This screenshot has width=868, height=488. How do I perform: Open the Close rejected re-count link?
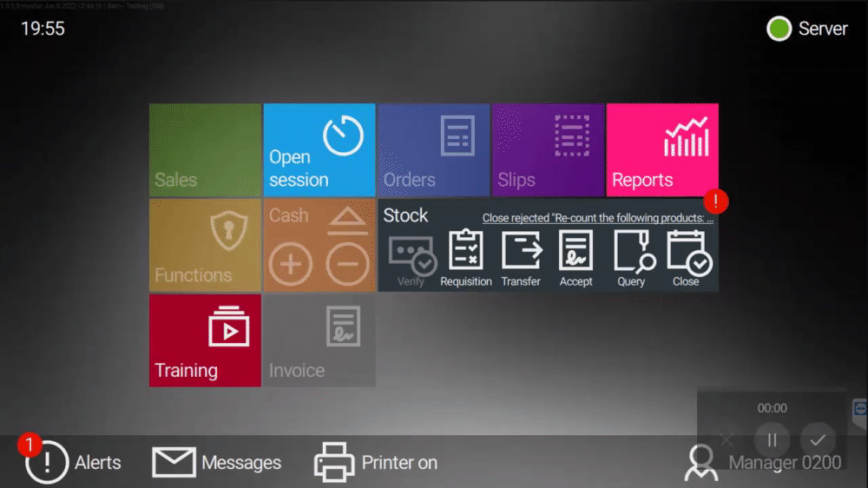pyautogui.click(x=597, y=218)
